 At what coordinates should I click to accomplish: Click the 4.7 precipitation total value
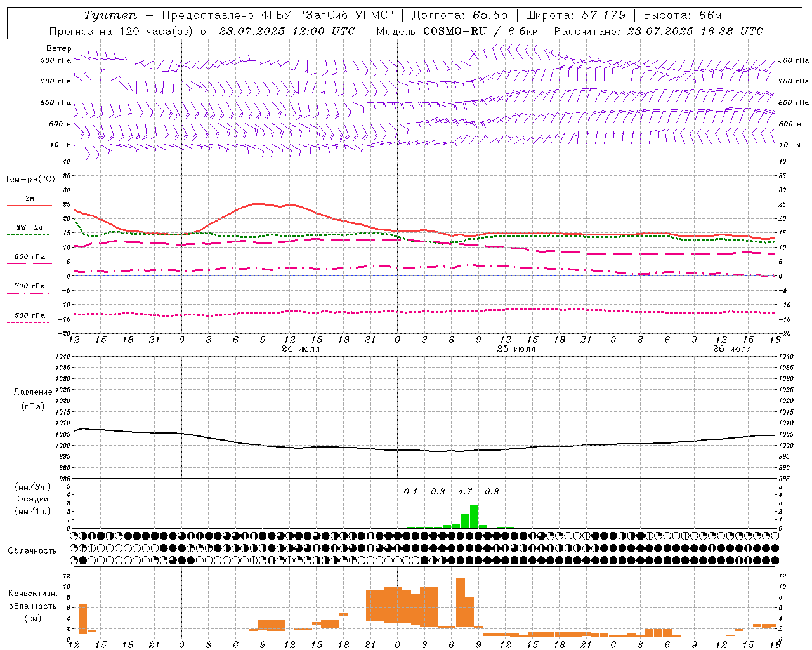click(465, 492)
